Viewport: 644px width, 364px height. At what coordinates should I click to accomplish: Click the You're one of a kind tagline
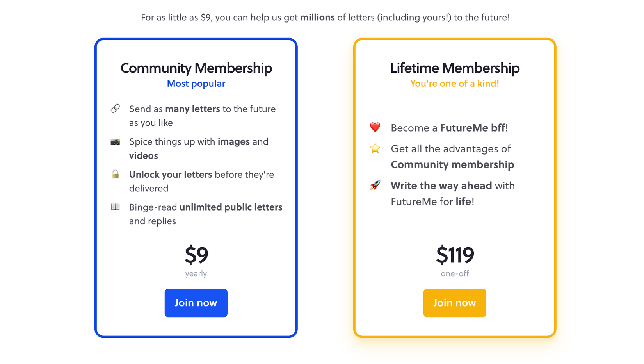(x=455, y=84)
